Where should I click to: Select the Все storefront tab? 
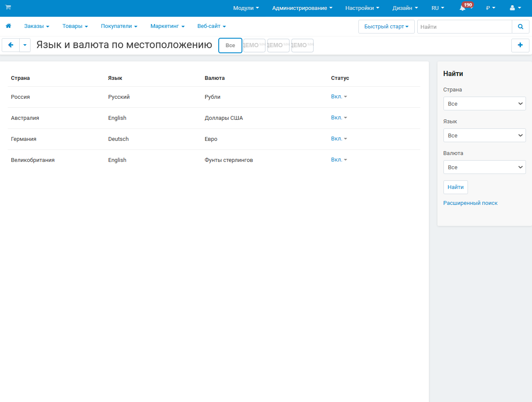[x=230, y=46]
